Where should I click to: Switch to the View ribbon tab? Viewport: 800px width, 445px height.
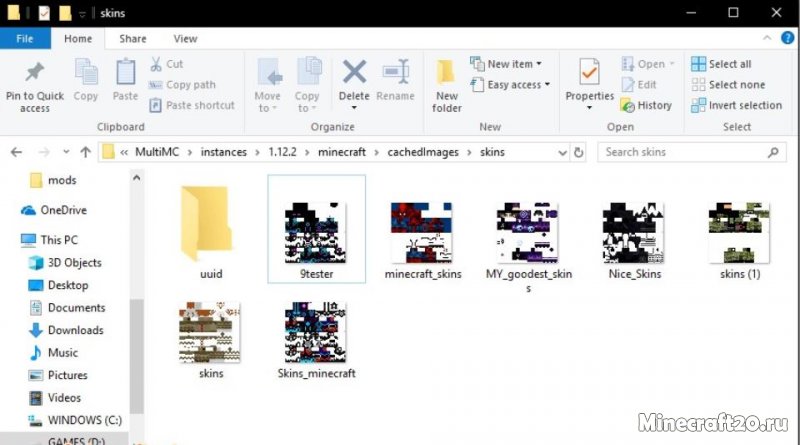coord(185,39)
